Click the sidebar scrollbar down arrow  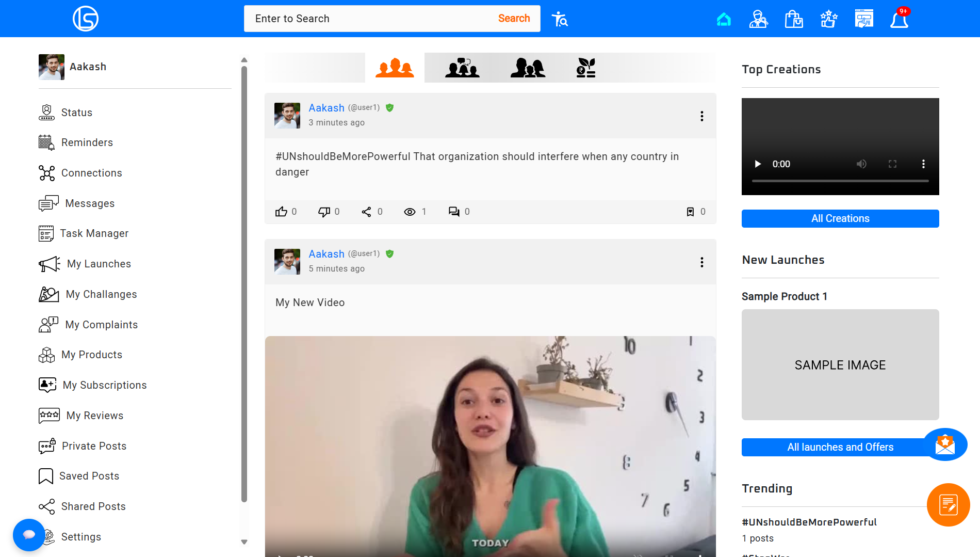pyautogui.click(x=244, y=542)
